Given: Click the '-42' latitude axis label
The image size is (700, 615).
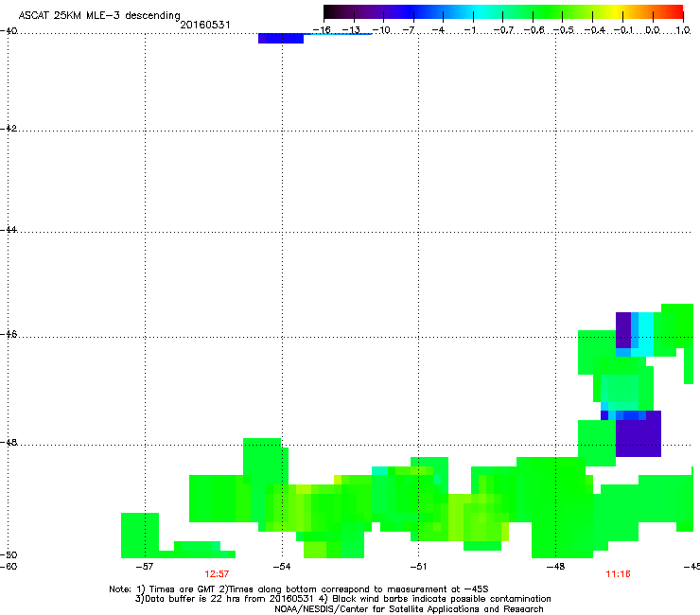Looking at the screenshot, I should click(x=9, y=128).
